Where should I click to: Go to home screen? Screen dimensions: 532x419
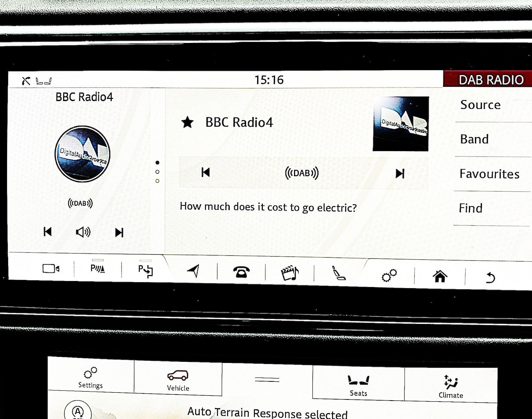tap(440, 276)
